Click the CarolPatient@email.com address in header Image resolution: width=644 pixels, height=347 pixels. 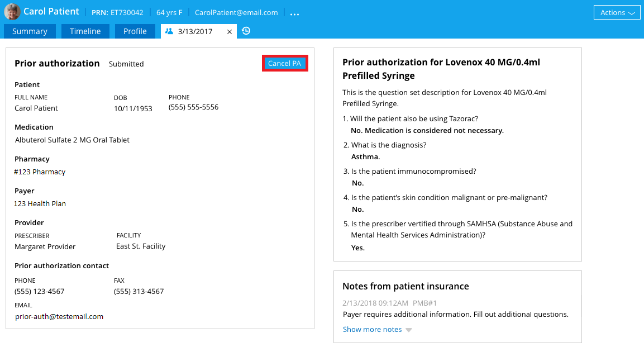[236, 12]
